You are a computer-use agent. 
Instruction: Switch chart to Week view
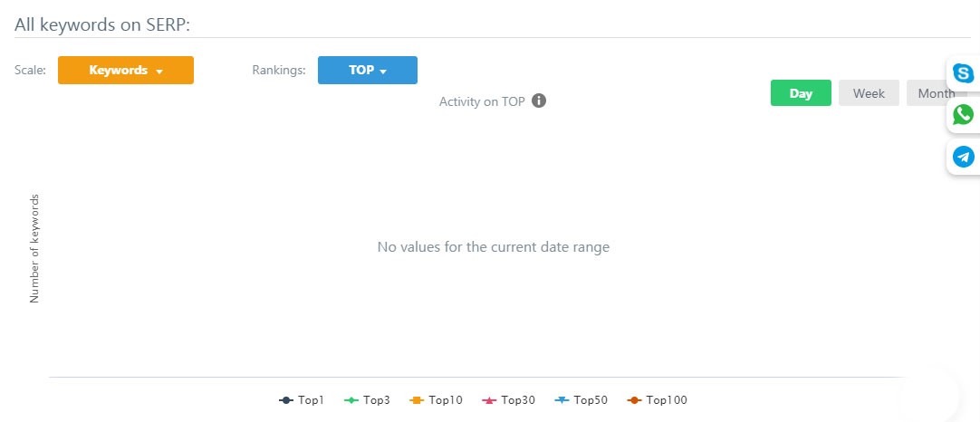tap(869, 93)
